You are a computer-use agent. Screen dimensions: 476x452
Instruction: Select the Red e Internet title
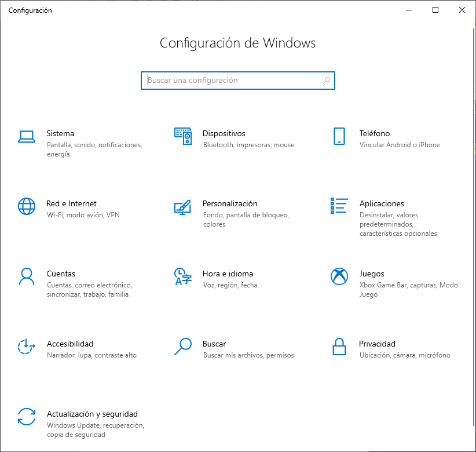point(71,204)
